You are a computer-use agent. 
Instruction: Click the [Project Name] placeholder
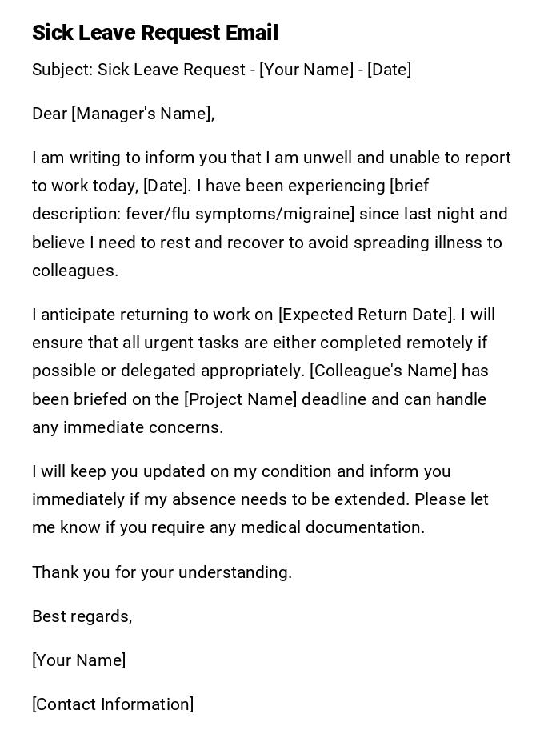point(240,399)
